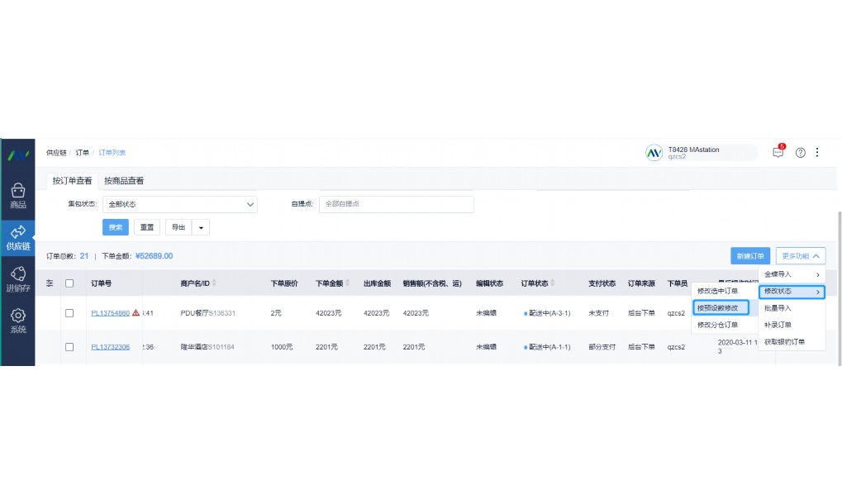Click the 重置 button
Viewport: 842px width, 504px height.
click(146, 227)
